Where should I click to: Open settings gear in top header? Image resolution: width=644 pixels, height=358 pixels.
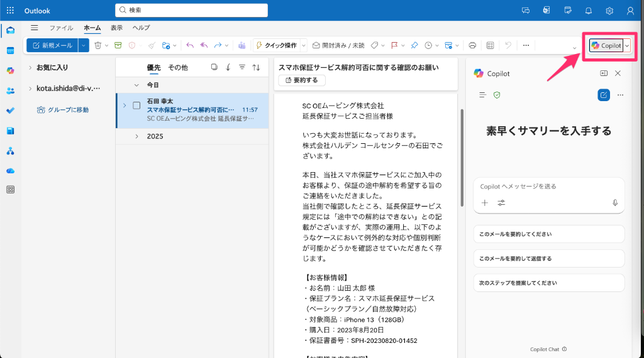pyautogui.click(x=609, y=11)
